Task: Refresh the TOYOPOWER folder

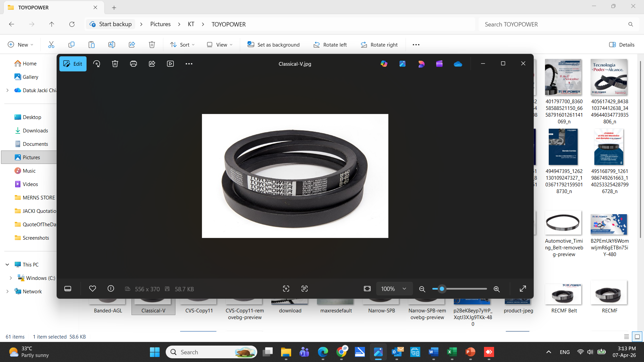Action: [x=72, y=24]
